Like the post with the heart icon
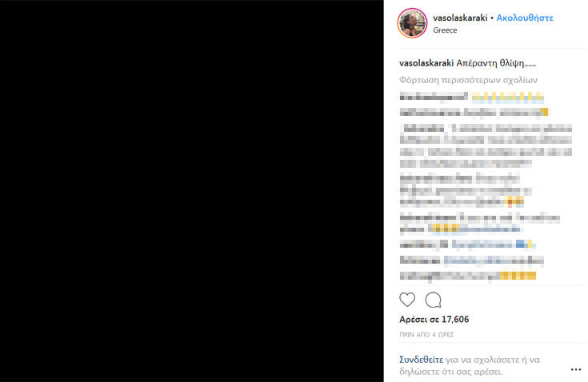This screenshot has width=588, height=382. click(x=407, y=300)
